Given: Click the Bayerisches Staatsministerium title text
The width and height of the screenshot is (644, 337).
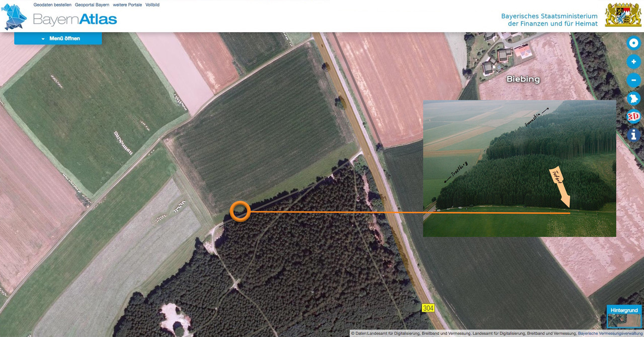Looking at the screenshot, I should pyautogui.click(x=549, y=20).
